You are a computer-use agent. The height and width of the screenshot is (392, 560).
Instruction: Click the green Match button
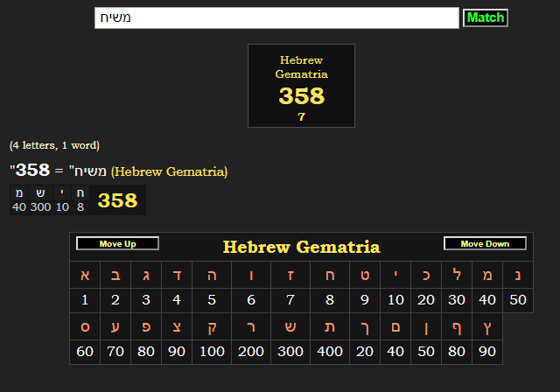tap(485, 17)
